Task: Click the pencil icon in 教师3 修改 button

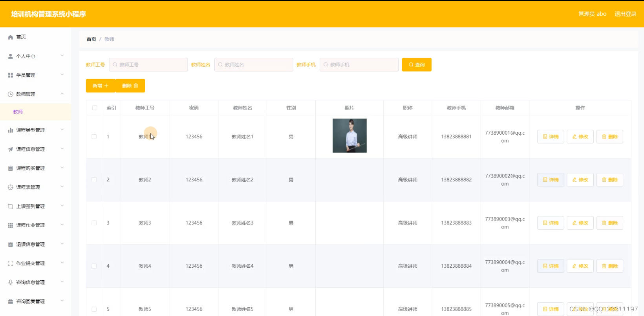Action: [x=574, y=223]
